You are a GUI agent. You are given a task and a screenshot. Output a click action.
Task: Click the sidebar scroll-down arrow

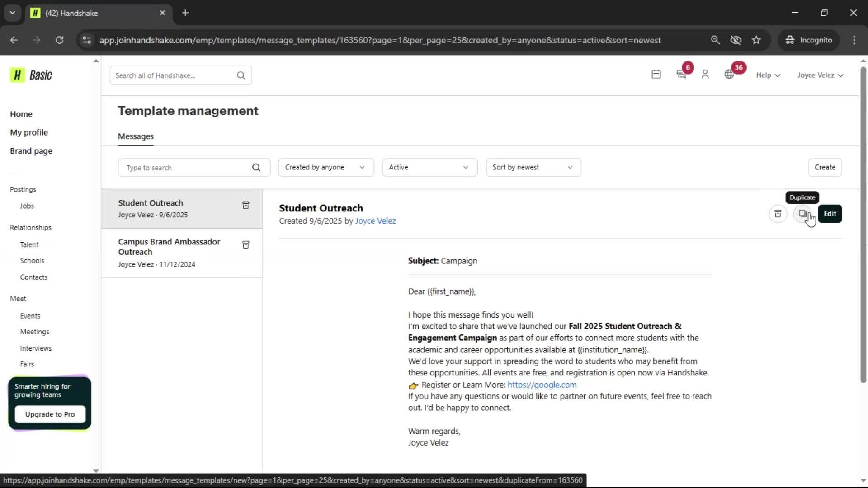(96, 470)
